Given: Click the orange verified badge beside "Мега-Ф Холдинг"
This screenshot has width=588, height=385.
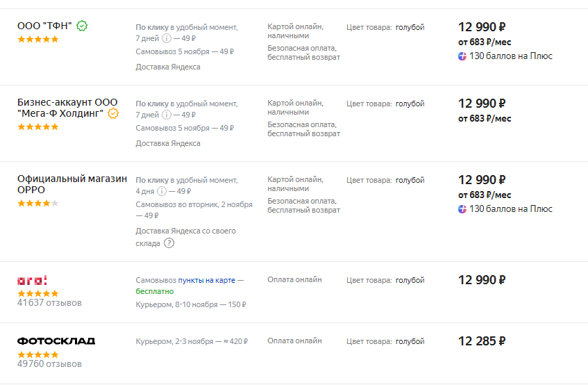Looking at the screenshot, I should tap(113, 113).
